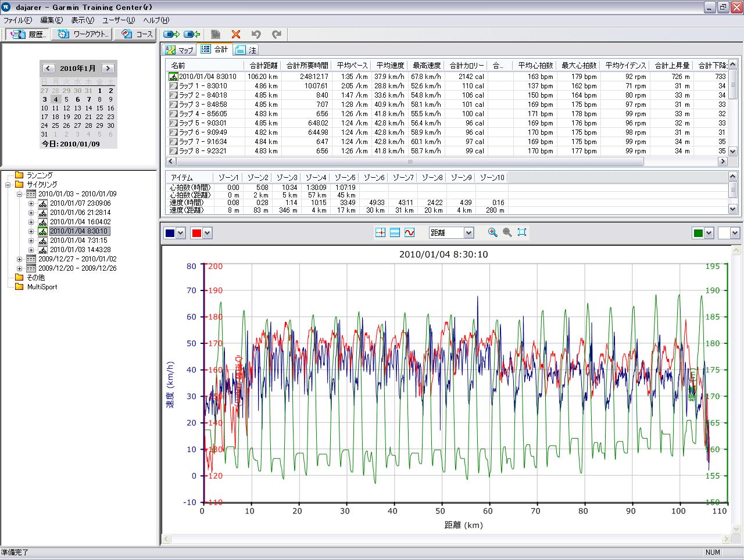744x560 pixels.
Task: Click the その他 folder icon
Action: point(19,277)
